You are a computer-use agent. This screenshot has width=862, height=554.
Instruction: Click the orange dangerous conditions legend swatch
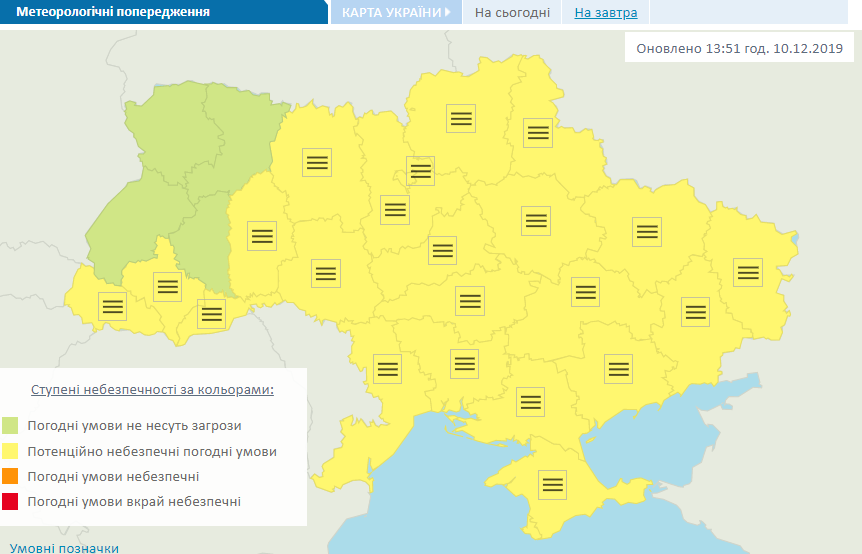11,477
